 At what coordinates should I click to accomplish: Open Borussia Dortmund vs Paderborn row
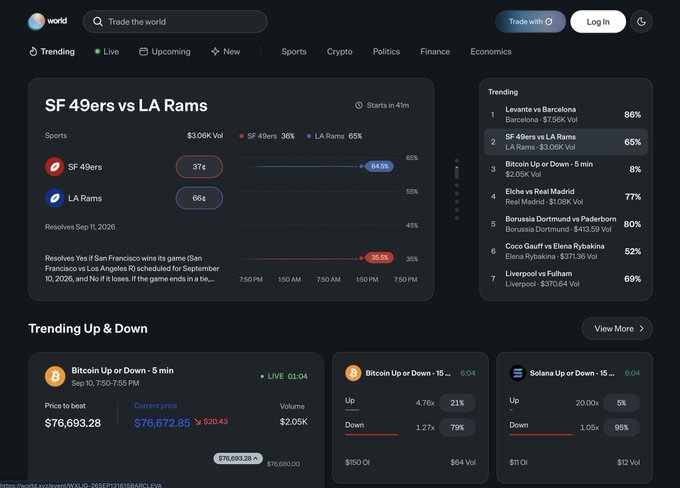(566, 224)
